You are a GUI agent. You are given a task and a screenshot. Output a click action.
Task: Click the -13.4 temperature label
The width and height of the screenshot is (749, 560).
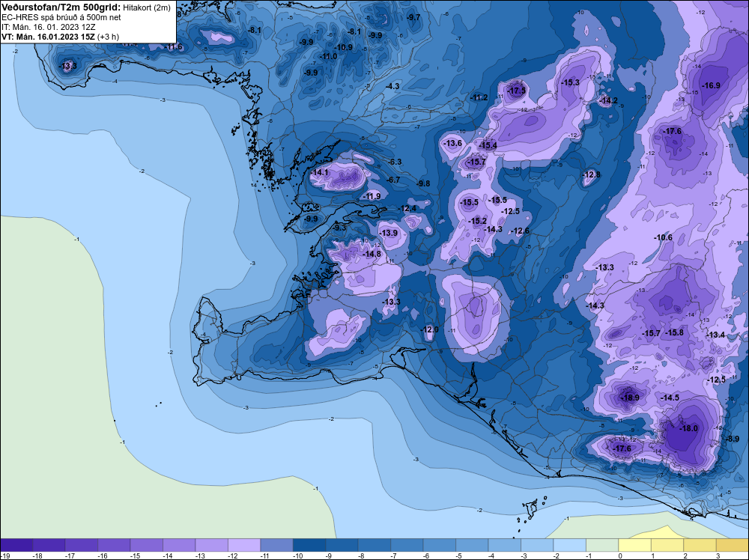(715, 335)
